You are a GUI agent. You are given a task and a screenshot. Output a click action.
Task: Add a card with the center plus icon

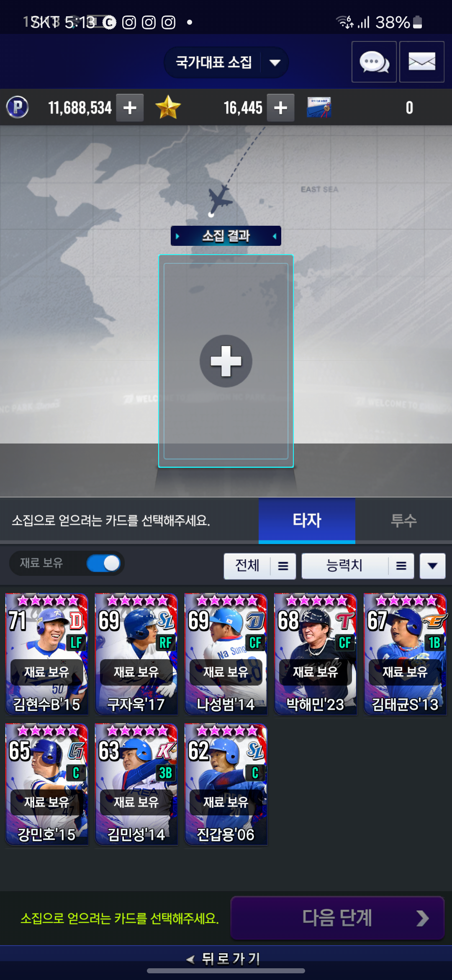point(226,361)
